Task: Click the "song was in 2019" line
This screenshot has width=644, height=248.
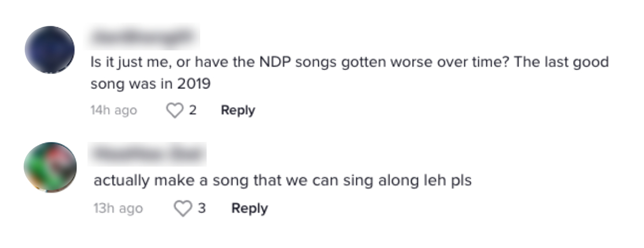Action: point(150,86)
